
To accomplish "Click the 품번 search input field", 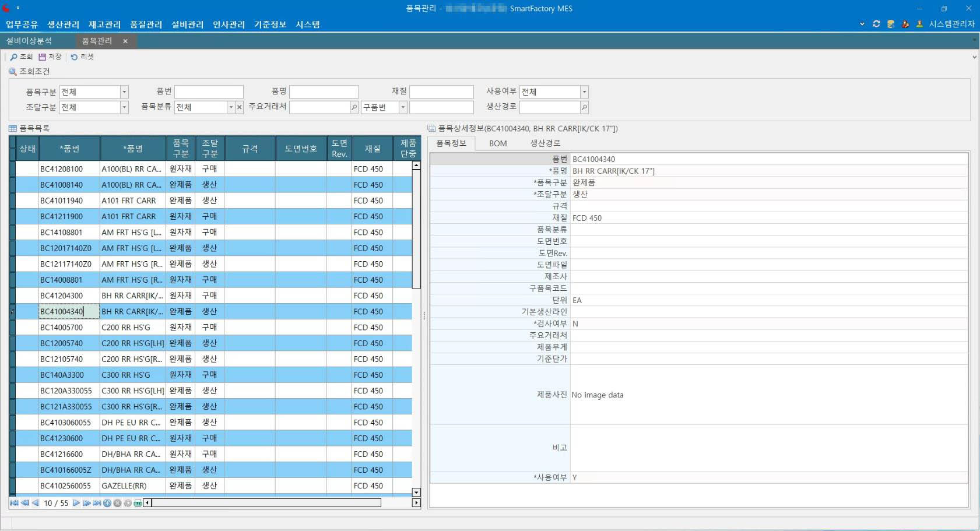I will [x=209, y=92].
